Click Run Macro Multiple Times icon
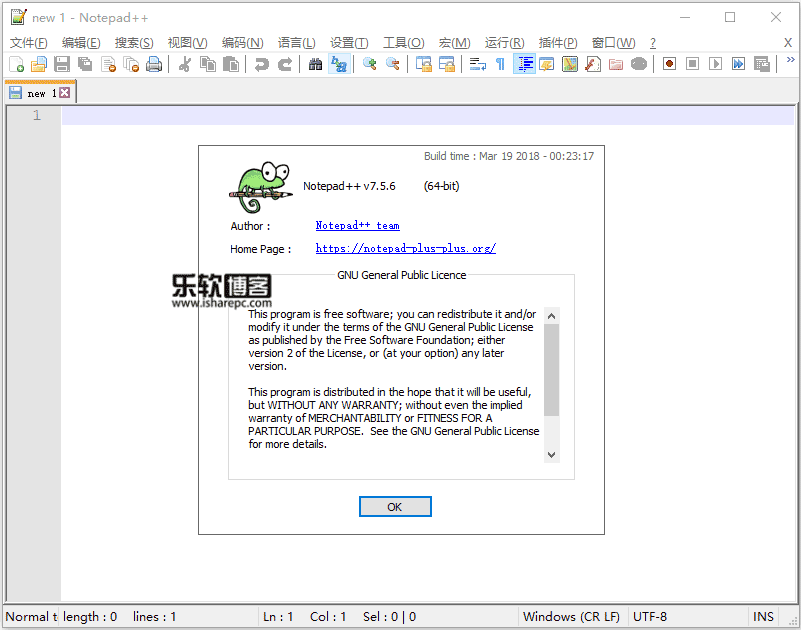This screenshot has height=630, width=801. coord(738,64)
